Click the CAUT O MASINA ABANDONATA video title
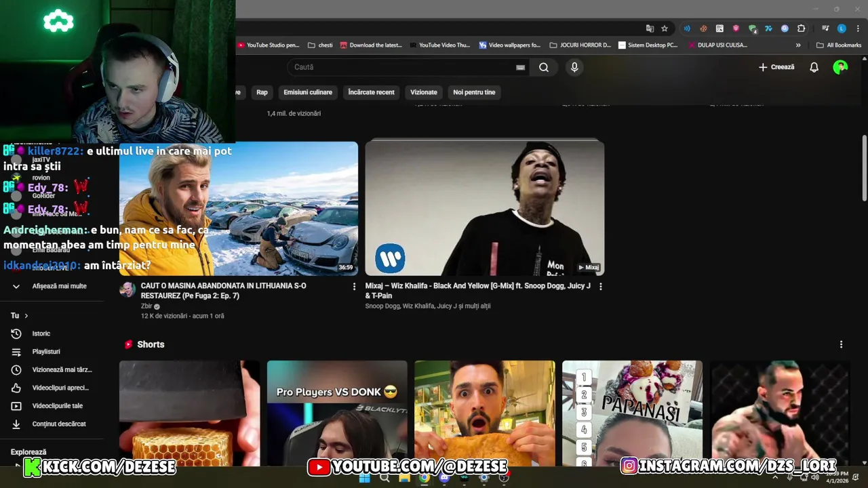This screenshot has height=488, width=868. pos(223,291)
